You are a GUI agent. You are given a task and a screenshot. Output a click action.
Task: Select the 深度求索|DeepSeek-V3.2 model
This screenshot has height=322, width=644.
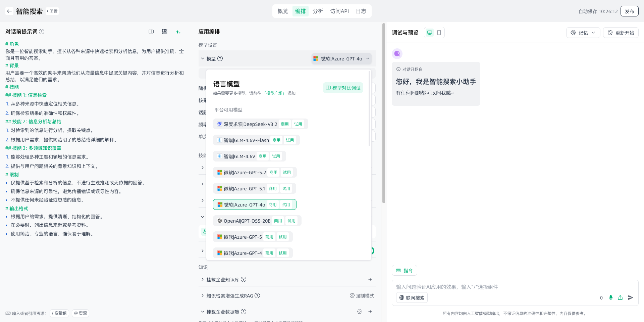click(250, 124)
